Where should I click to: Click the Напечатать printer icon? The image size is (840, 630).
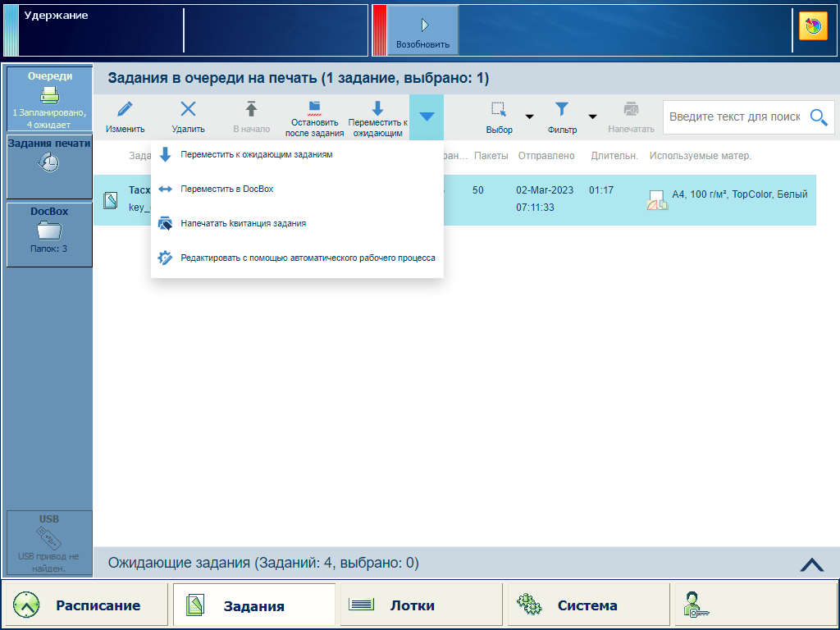coord(631,110)
